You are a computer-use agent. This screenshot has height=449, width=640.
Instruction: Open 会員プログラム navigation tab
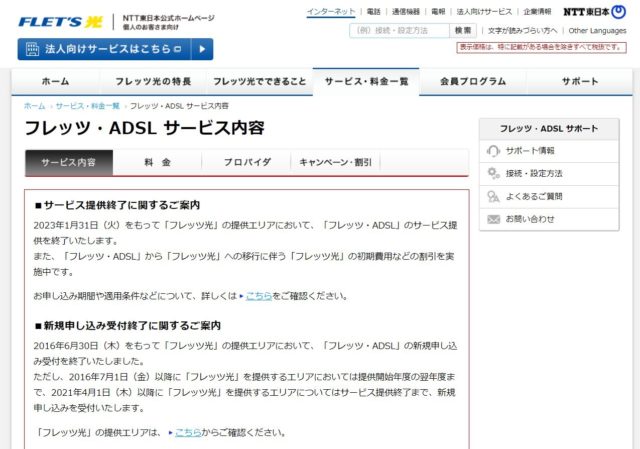(x=473, y=82)
